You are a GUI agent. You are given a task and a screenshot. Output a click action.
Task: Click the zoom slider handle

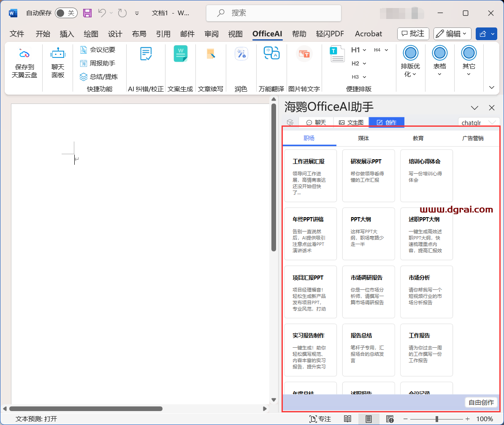[x=436, y=419]
